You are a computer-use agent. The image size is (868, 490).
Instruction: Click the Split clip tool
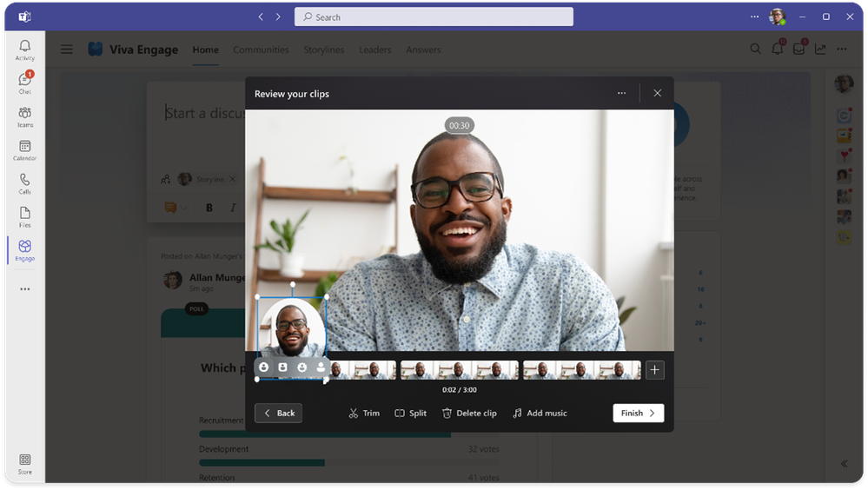pos(410,413)
